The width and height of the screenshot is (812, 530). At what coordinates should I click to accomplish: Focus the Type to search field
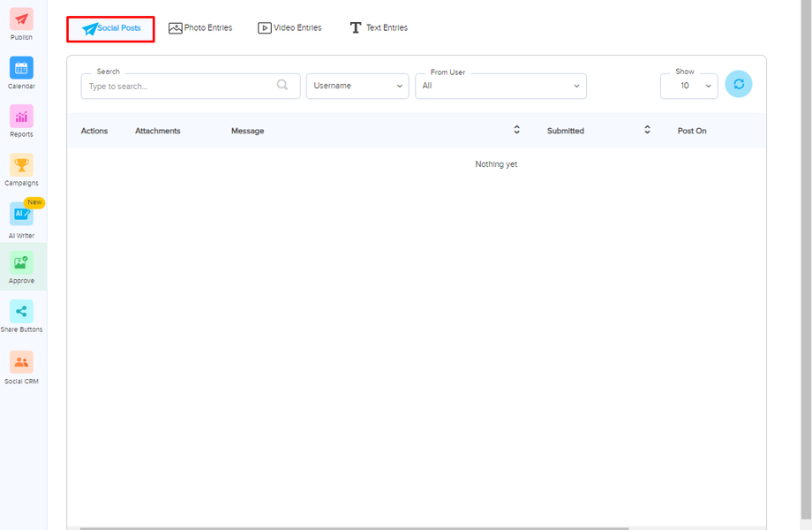coord(191,86)
